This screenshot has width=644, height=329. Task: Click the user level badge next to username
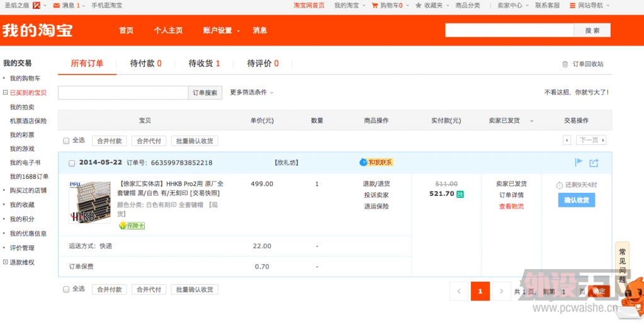37,6
